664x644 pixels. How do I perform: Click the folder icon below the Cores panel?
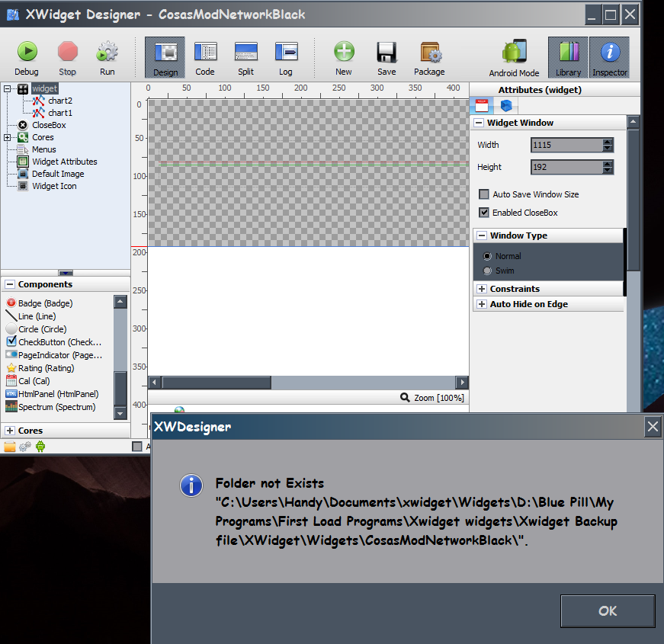pyautogui.click(x=10, y=447)
